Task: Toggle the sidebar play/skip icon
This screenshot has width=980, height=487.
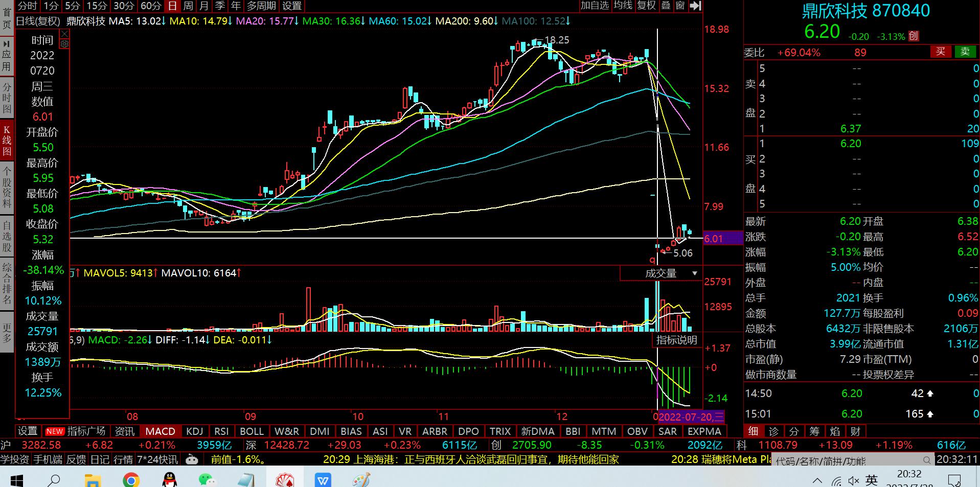Action: [7, 44]
